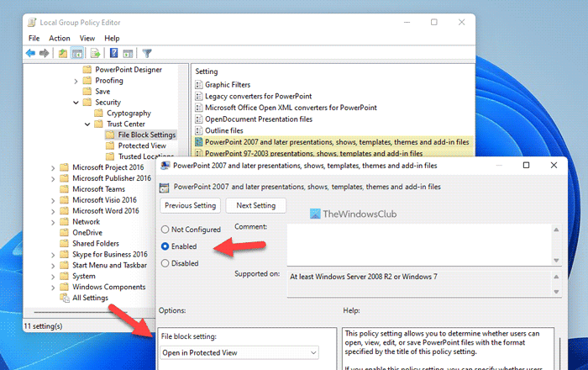The width and height of the screenshot is (588, 370).
Task: Expand the Network tree node
Action: (53, 223)
